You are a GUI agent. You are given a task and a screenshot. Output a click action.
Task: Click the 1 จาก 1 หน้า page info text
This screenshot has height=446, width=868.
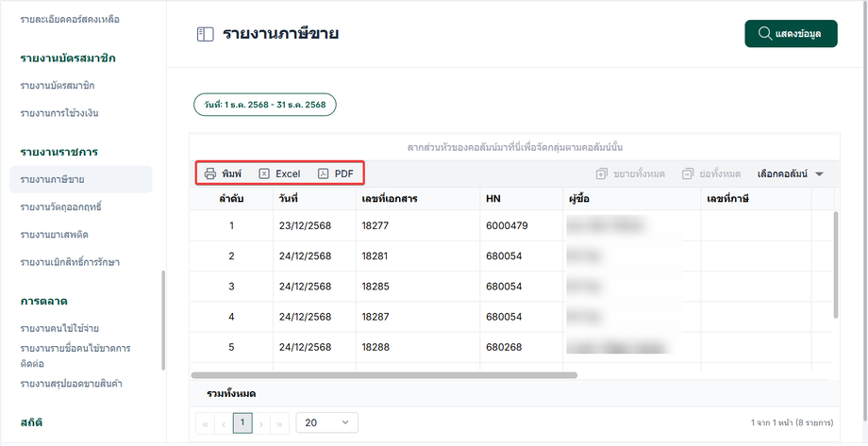792,422
